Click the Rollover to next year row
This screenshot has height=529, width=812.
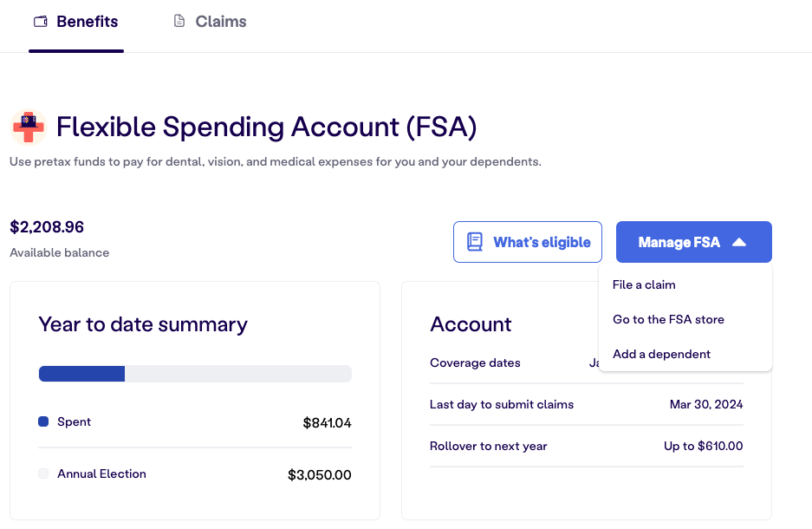click(586, 446)
